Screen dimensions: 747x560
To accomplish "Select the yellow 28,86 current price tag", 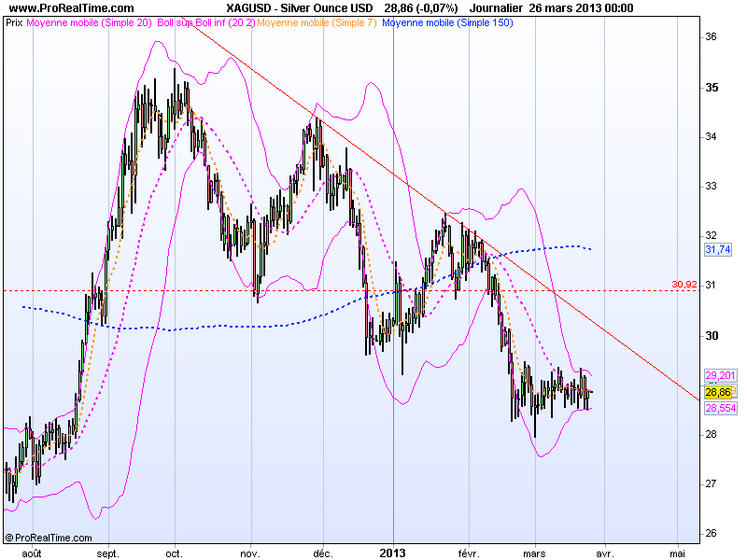I will [x=716, y=393].
